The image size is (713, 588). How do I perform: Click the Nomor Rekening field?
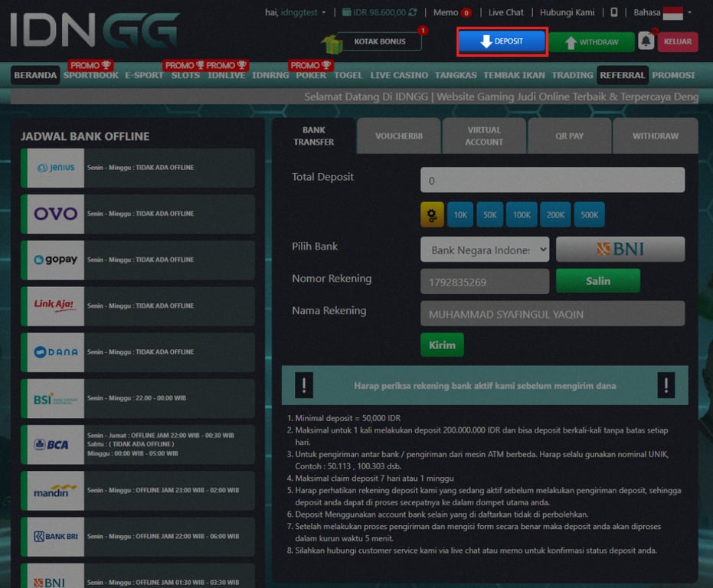point(485,282)
